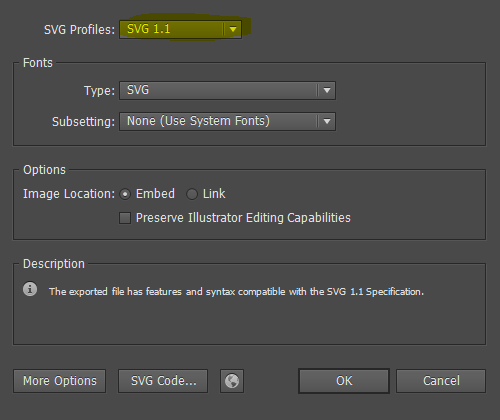
Task: Select the Embed radio button
Action: tap(125, 194)
